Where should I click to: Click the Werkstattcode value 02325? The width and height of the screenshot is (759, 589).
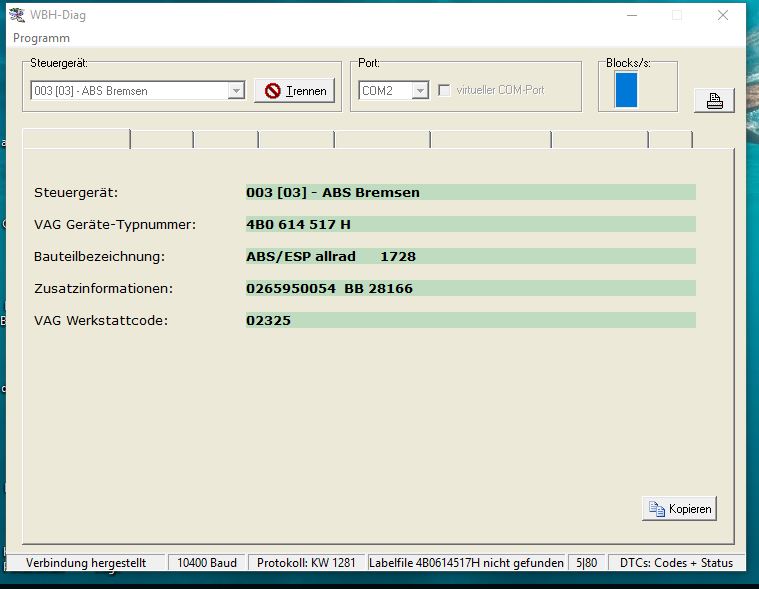click(x=470, y=320)
